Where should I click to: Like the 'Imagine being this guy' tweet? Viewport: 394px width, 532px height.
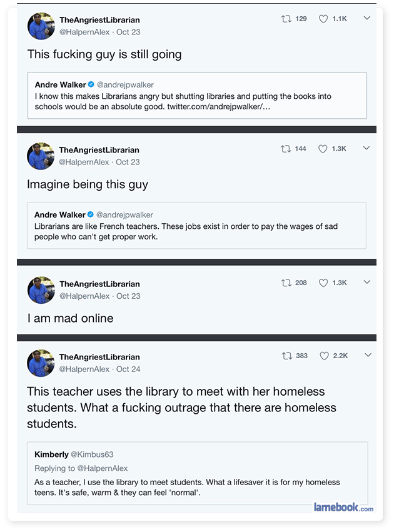[323, 149]
